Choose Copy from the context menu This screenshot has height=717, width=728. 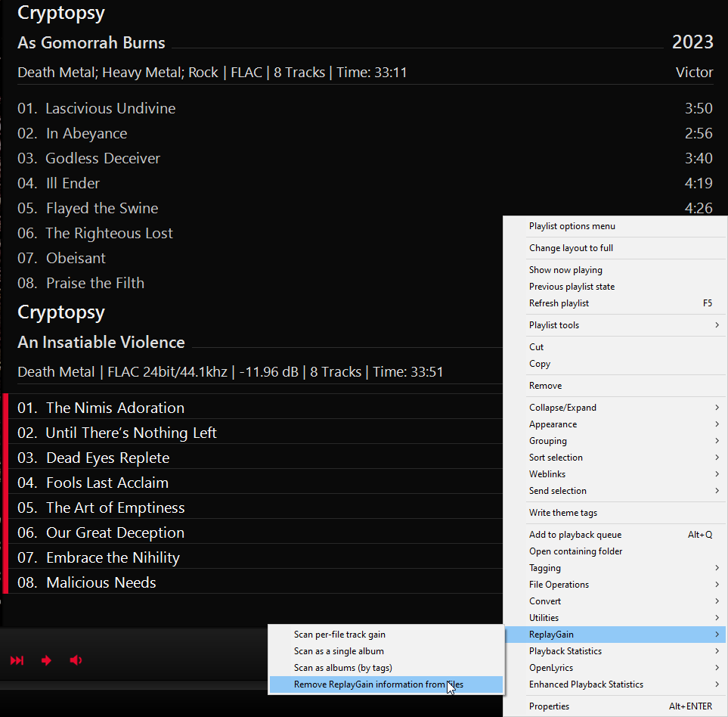pos(615,364)
